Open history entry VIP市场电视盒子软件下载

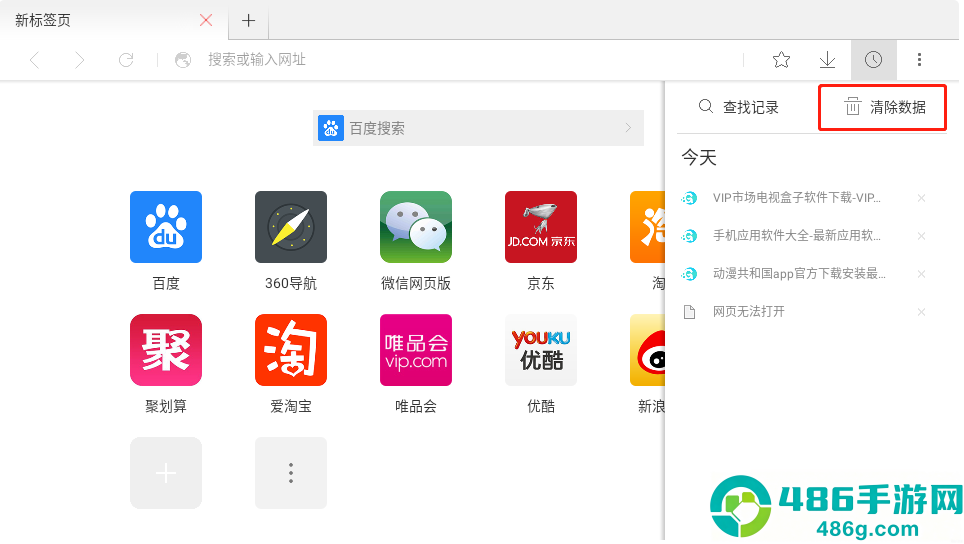click(x=796, y=198)
